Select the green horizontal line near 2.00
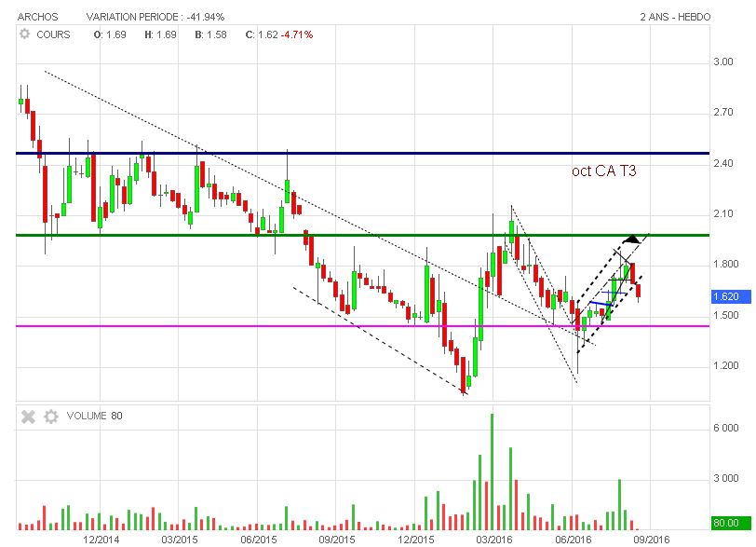Screen dimensions: 756x547 (x=362, y=236)
